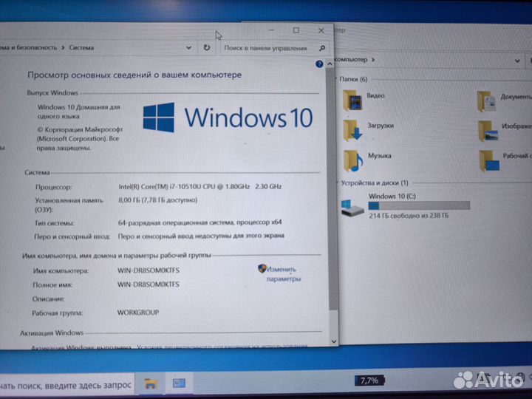Image resolution: width=532 pixels, height=399 pixels.
Task: Click computer name value beside Имя компьютера
Action: coord(149,270)
